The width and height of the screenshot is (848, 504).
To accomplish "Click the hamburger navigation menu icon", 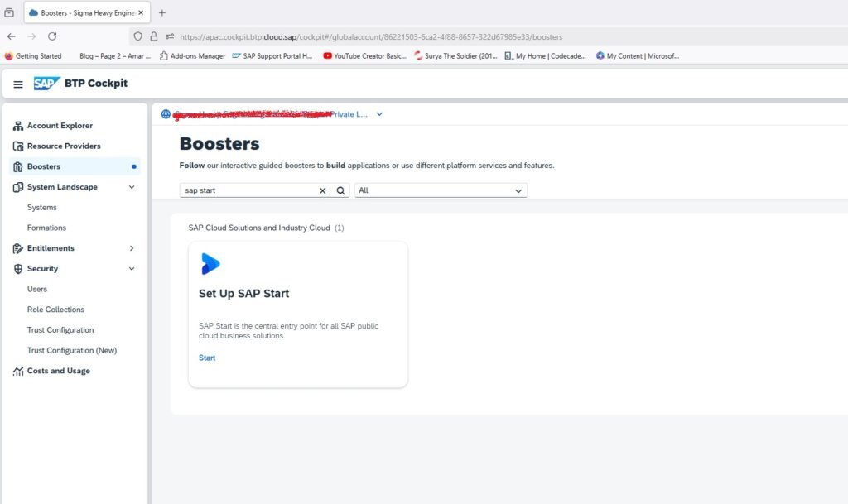I will (x=18, y=84).
